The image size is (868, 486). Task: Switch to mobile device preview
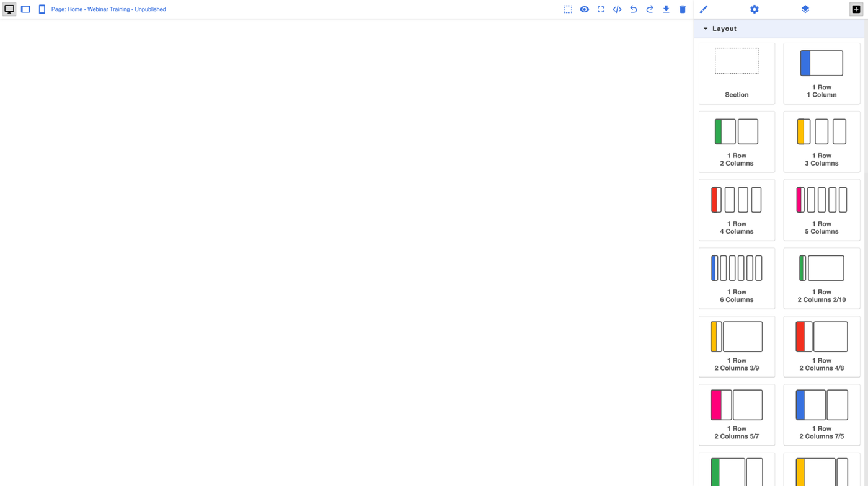[x=42, y=9]
